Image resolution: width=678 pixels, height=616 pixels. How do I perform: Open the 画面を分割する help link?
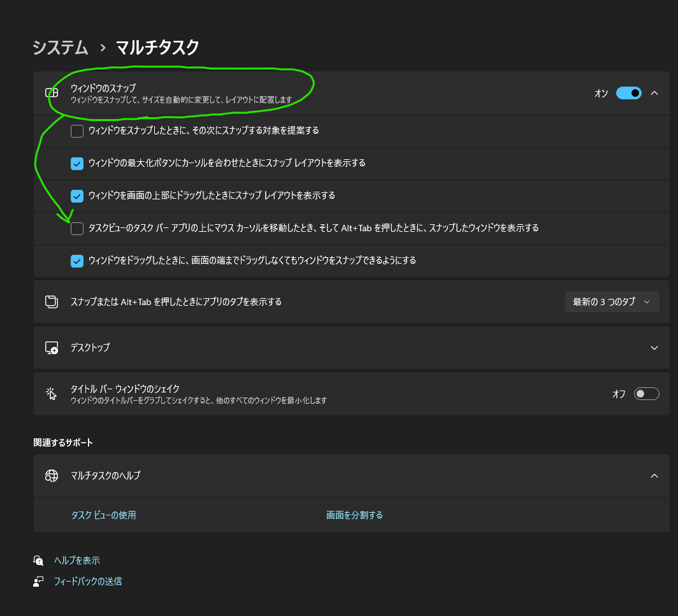354,515
